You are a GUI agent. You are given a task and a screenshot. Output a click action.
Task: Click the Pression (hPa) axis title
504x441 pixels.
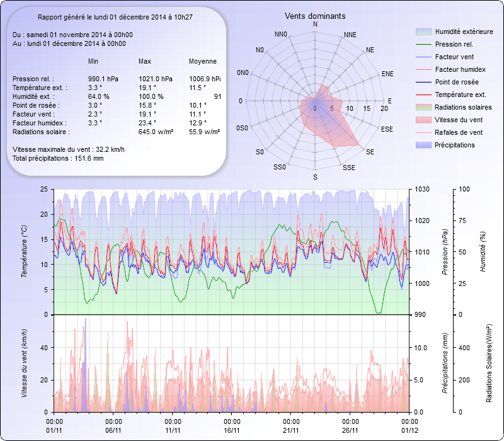[x=445, y=252]
